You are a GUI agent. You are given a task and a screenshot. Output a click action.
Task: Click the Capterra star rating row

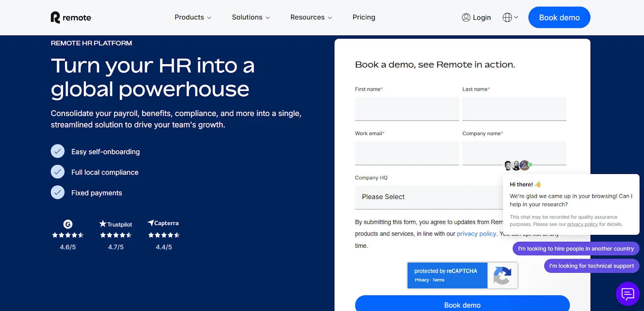point(164,235)
